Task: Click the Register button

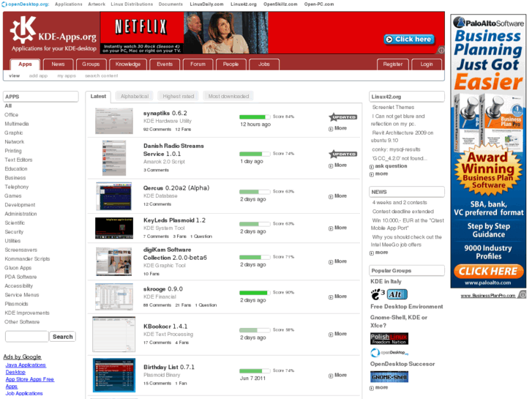Action: coord(392,64)
